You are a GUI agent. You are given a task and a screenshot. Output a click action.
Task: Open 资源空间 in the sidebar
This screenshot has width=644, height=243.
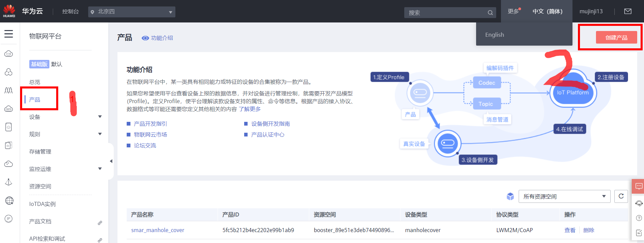click(x=40, y=186)
